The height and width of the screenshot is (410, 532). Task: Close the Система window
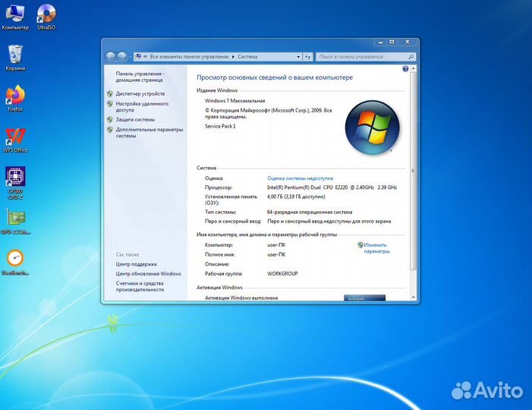coord(407,42)
